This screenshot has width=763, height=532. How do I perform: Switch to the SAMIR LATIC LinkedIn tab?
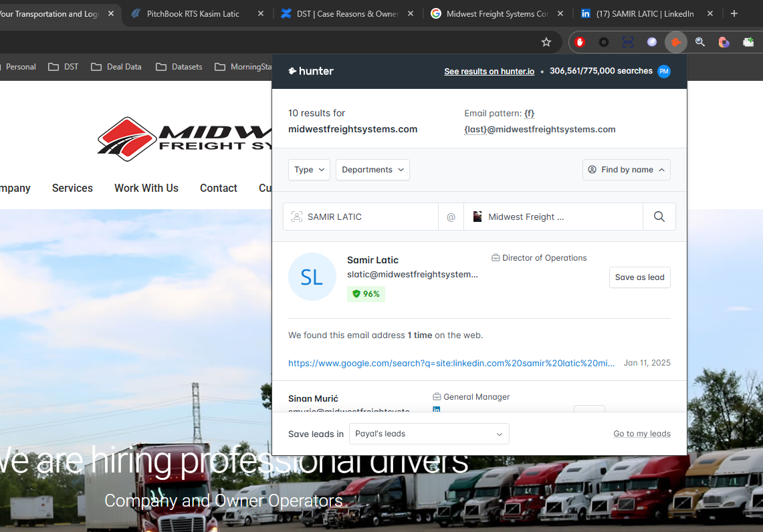644,13
